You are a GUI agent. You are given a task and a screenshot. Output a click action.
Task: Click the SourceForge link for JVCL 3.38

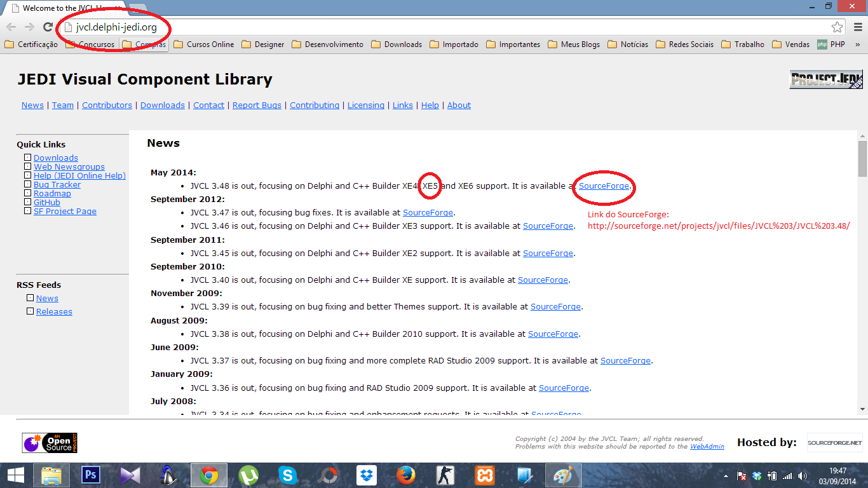pos(553,334)
